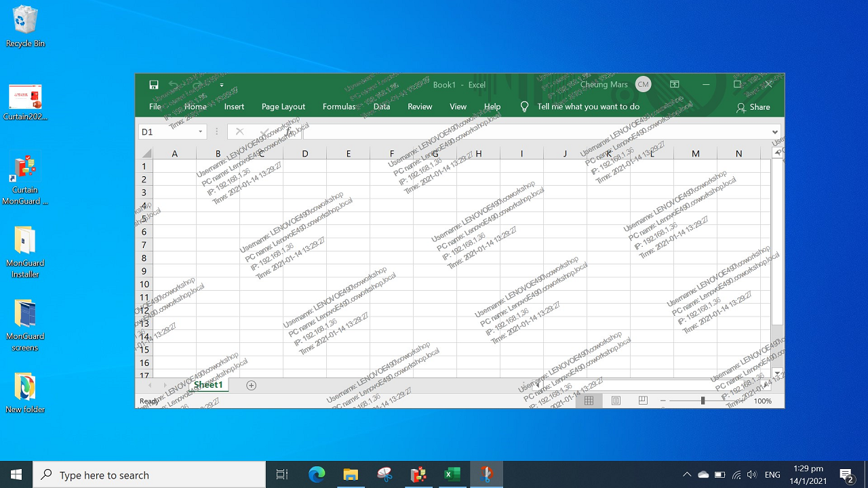Click the zoom slider handle
Screen dimensions: 868x488
tap(703, 401)
